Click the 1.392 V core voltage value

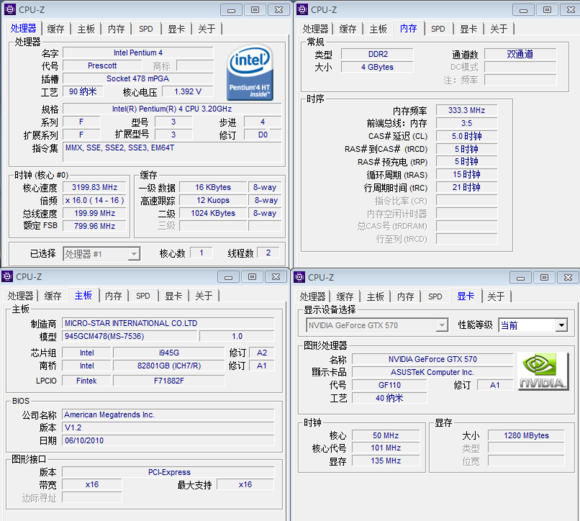188,91
